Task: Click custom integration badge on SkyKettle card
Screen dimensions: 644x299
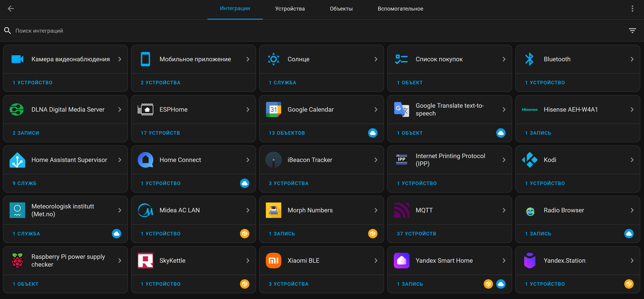Action: pos(244,284)
